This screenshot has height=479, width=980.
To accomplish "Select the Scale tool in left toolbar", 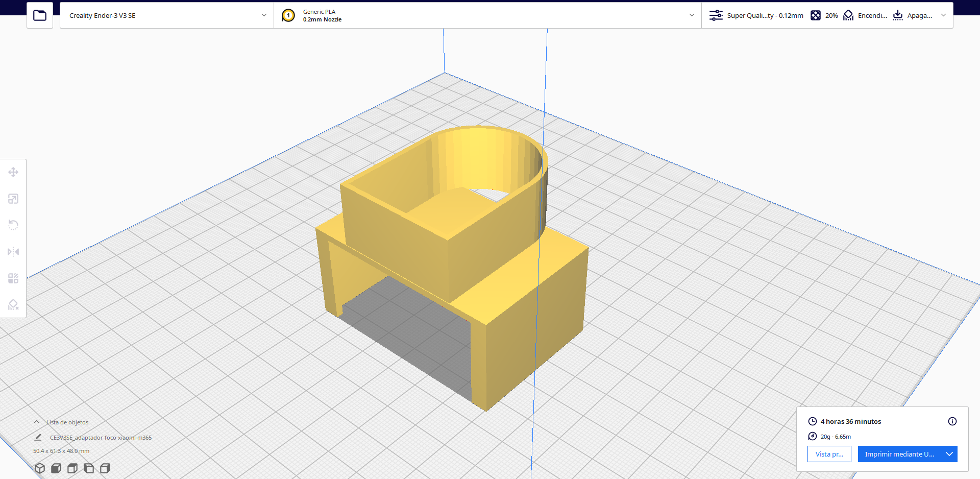I will click(13, 199).
